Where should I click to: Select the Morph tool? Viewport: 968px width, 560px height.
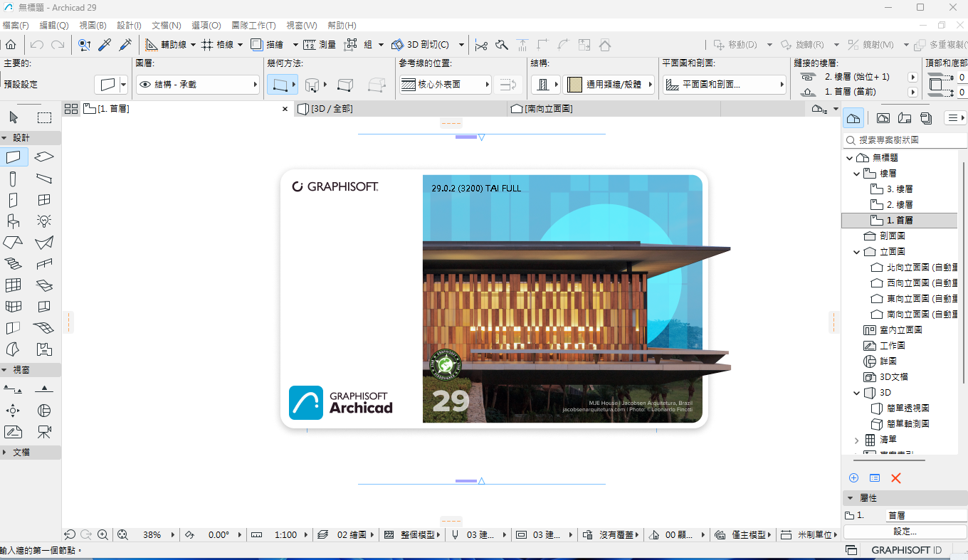click(14, 349)
